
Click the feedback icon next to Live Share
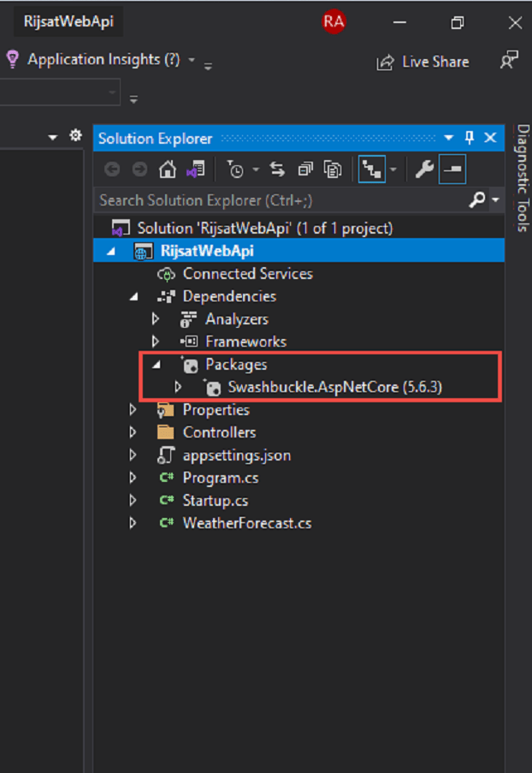pyautogui.click(x=509, y=62)
